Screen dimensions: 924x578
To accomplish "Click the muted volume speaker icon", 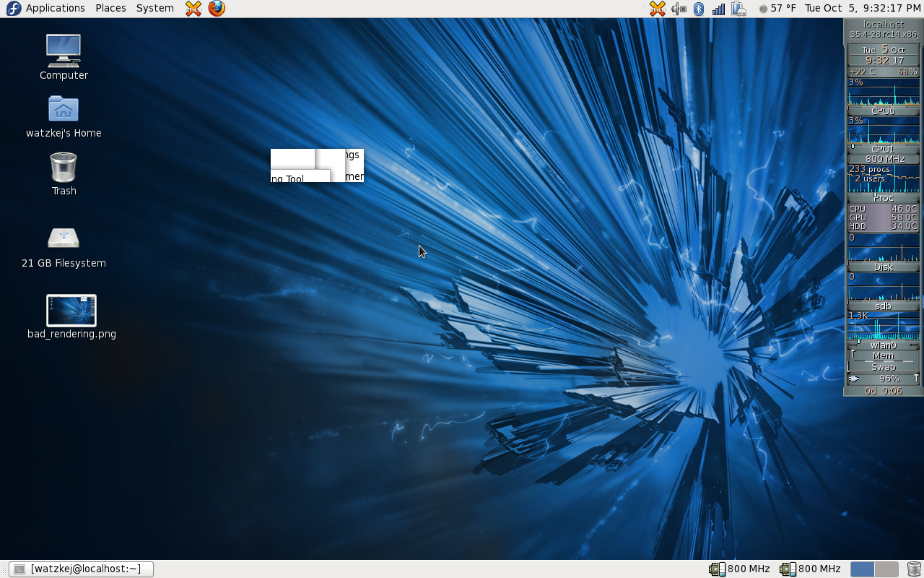I will [x=678, y=9].
